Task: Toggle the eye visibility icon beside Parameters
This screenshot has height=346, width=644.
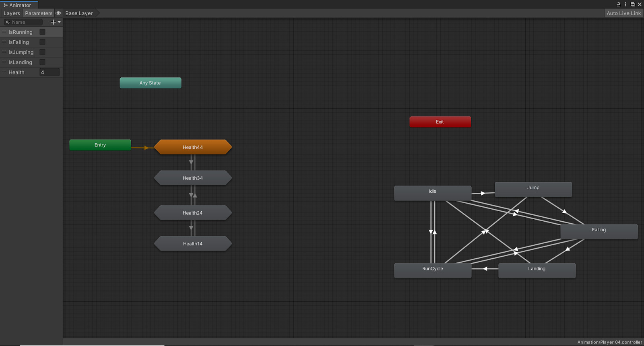Action: [x=58, y=13]
